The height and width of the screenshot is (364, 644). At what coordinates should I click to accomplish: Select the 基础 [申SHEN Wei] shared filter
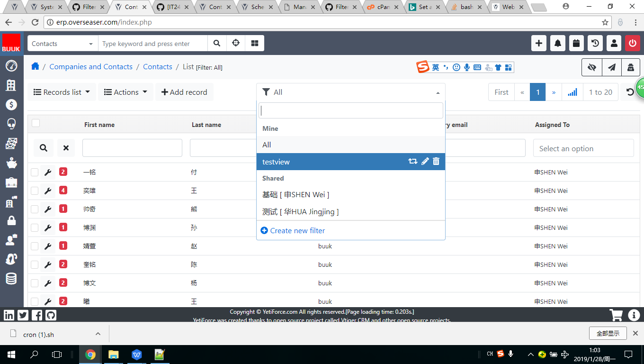[351, 194]
